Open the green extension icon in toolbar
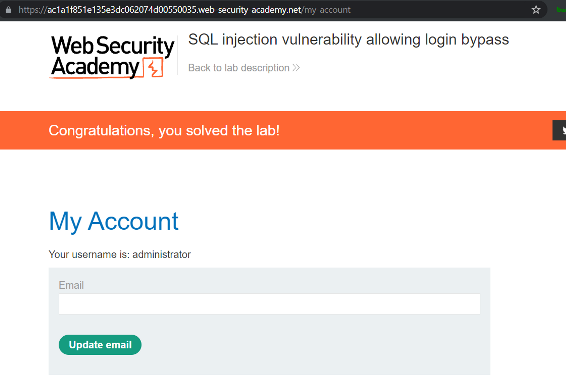Image resolution: width=566 pixels, height=392 pixels. (562, 10)
